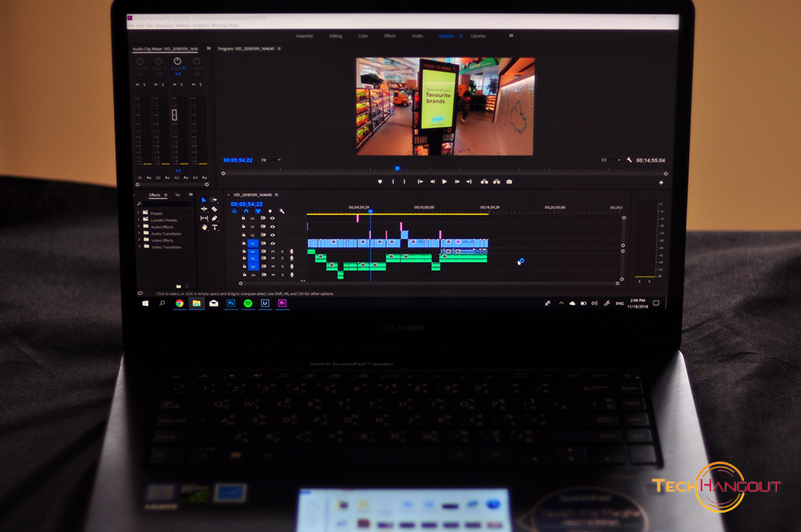
Task: Open the Windows Start menu
Action: click(145, 303)
